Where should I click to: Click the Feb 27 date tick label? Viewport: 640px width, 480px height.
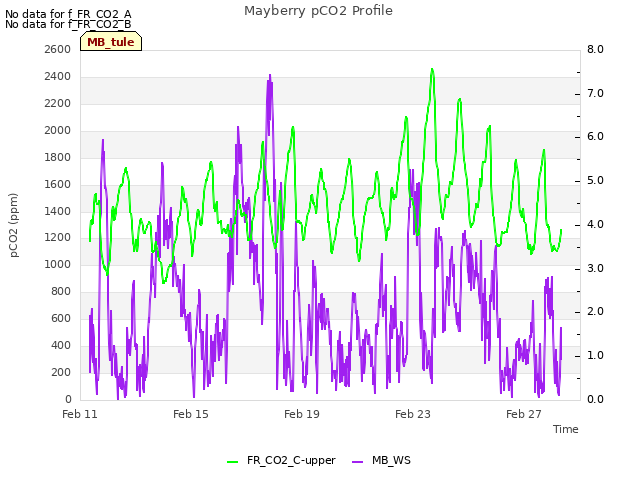coord(524,414)
